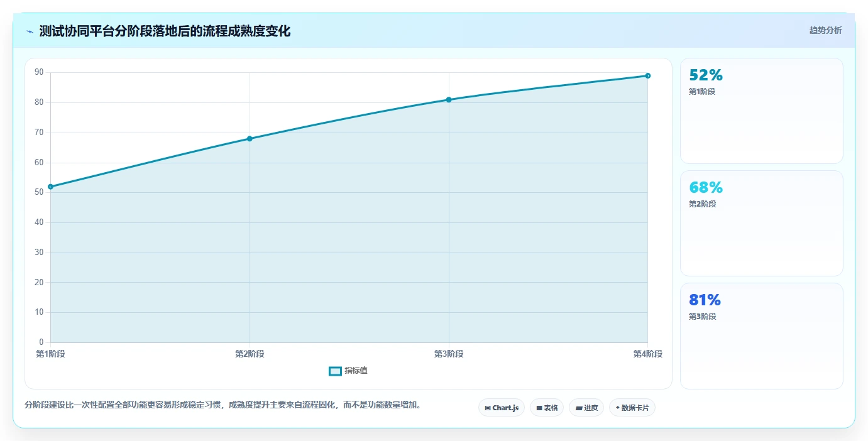Open the 68% 第2阶段 card
The height and width of the screenshot is (441, 868).
pyautogui.click(x=762, y=224)
